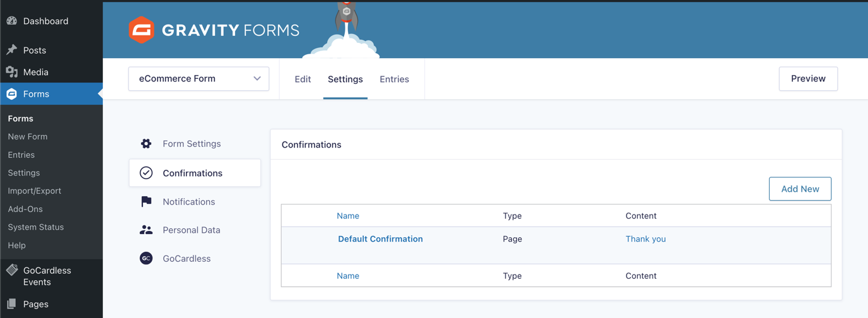Open the Add-Ons submenu item

pyautogui.click(x=25, y=209)
